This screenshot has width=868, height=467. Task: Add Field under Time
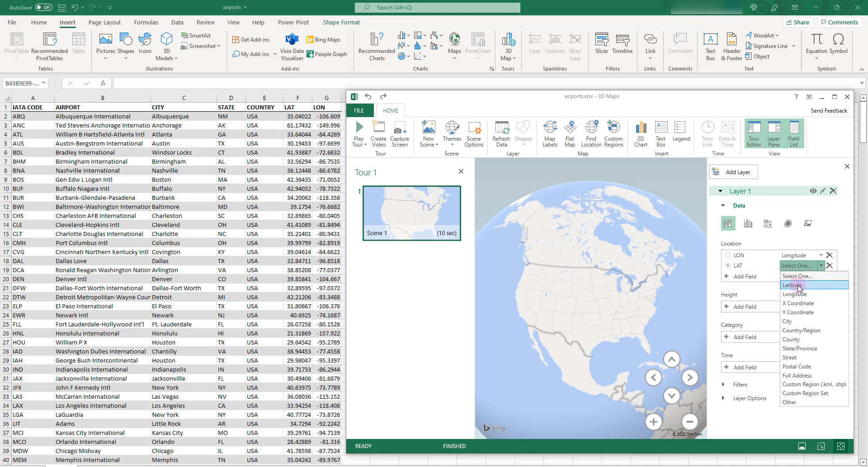tap(750, 367)
